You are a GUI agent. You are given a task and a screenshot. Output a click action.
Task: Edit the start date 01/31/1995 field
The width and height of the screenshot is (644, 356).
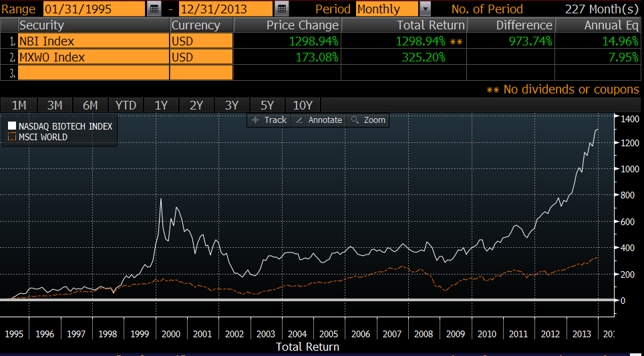click(x=94, y=8)
